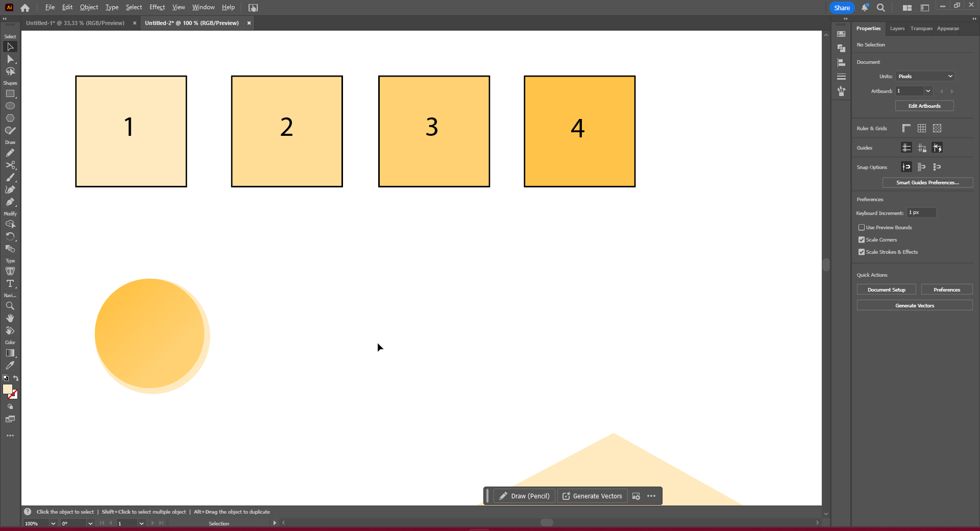Select the Ellipse shape tool
Viewport: 980px width, 531px height.
(x=10, y=106)
